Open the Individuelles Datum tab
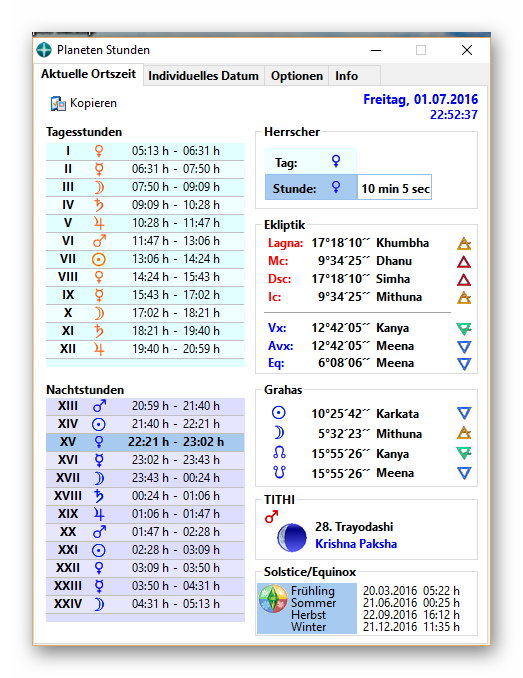The height and width of the screenshot is (678, 523). point(203,76)
